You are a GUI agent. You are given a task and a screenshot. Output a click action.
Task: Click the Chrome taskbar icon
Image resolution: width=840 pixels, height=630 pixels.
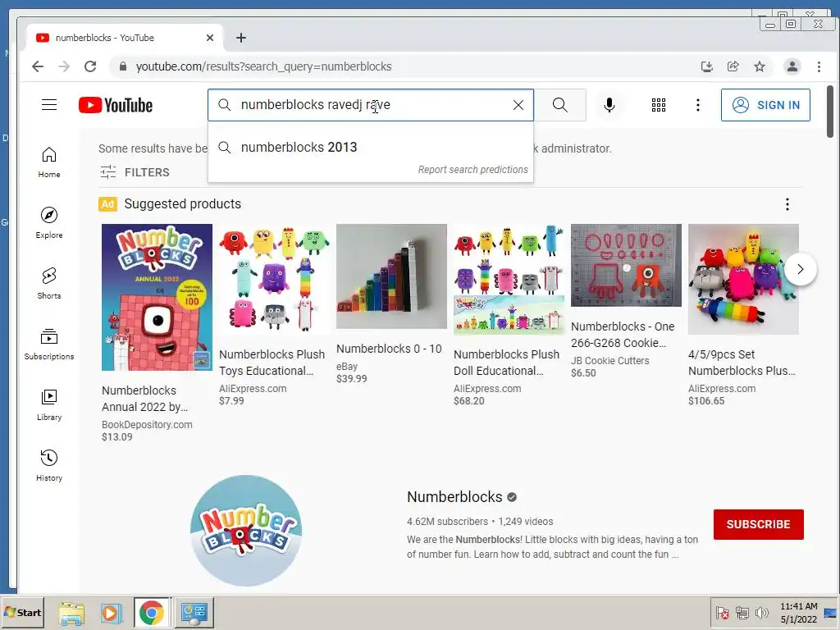pos(152,612)
